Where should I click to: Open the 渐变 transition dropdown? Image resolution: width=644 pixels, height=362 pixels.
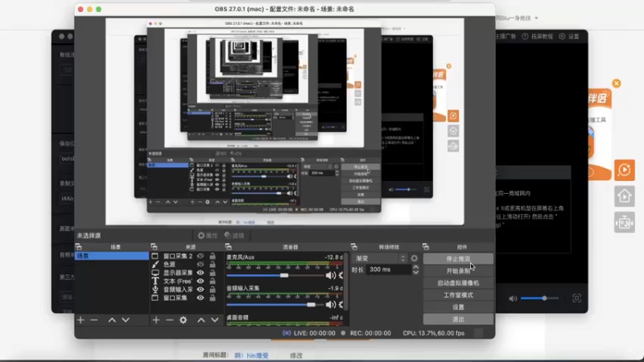(x=380, y=258)
